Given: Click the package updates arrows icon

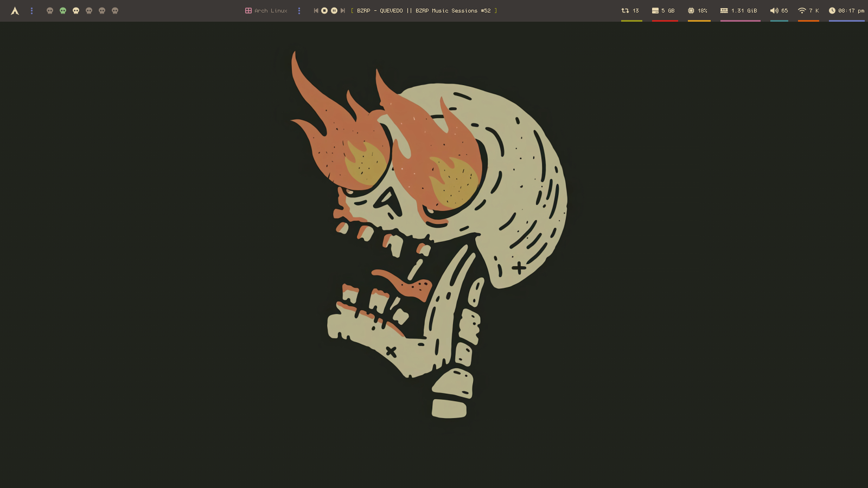Looking at the screenshot, I should (x=625, y=11).
